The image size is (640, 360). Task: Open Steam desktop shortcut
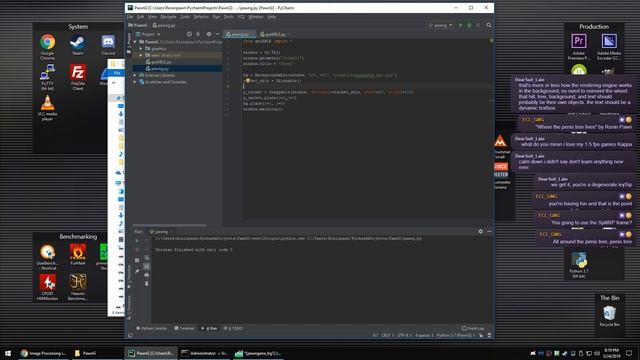pyautogui.click(x=78, y=45)
